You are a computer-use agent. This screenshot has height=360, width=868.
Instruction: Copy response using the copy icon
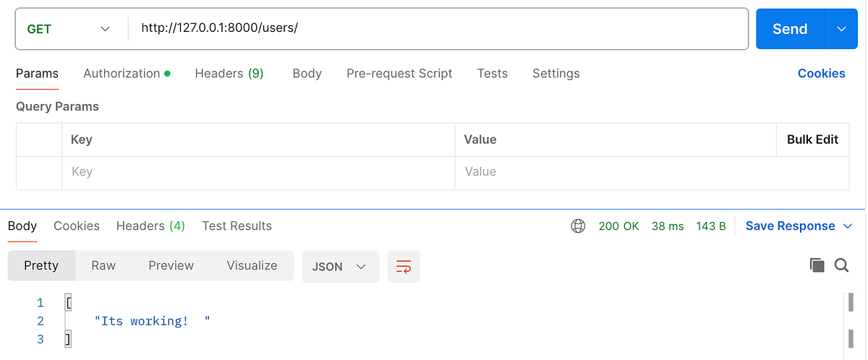[x=817, y=265]
